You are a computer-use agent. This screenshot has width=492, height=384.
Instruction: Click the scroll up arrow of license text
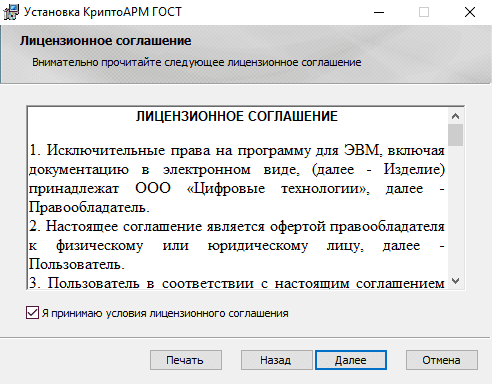(455, 116)
